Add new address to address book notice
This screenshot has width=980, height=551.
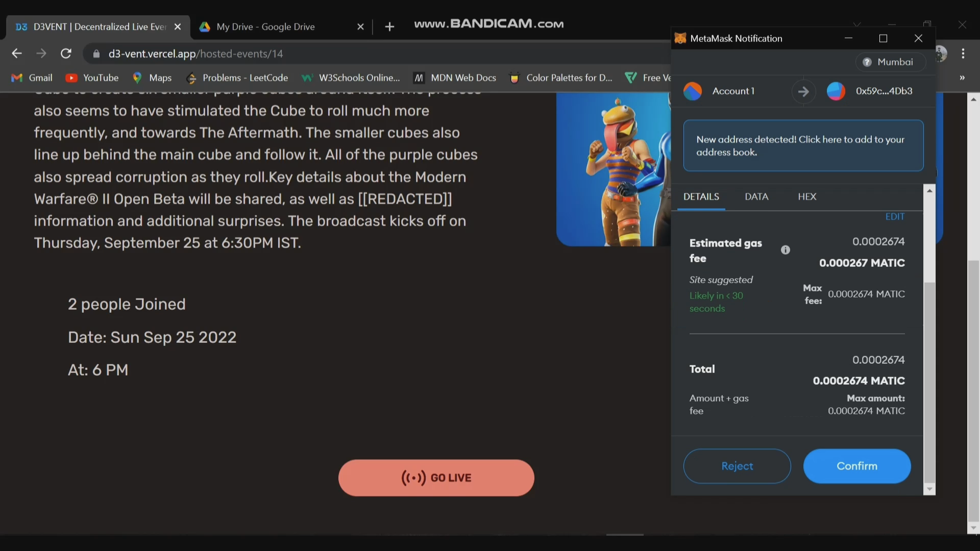tap(803, 145)
